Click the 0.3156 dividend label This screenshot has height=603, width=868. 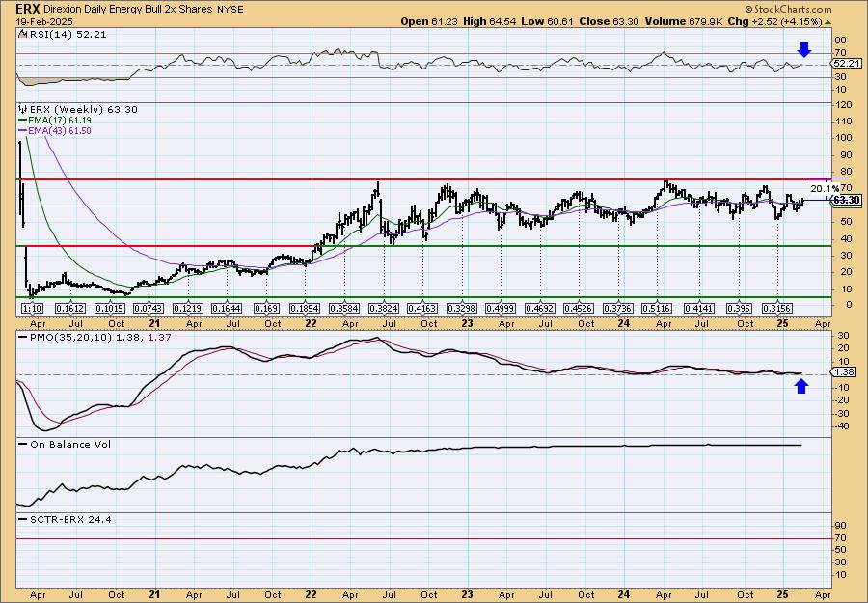pos(777,308)
